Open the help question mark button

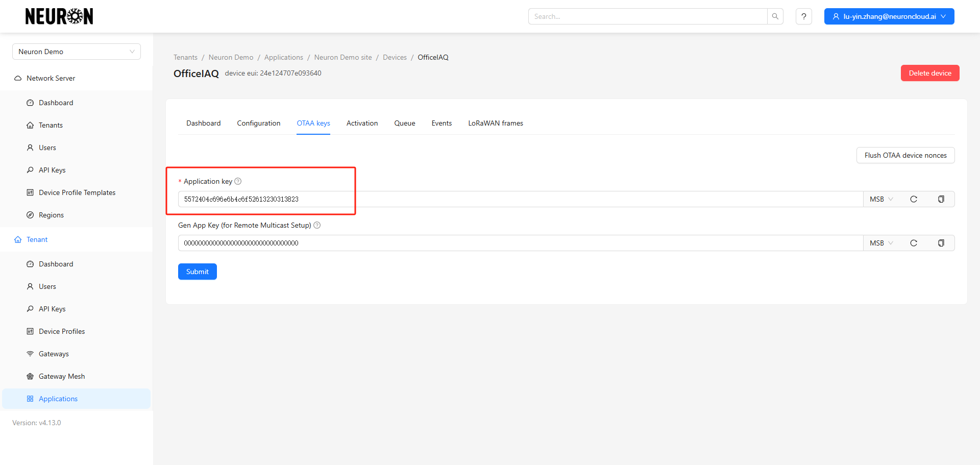coord(804,16)
